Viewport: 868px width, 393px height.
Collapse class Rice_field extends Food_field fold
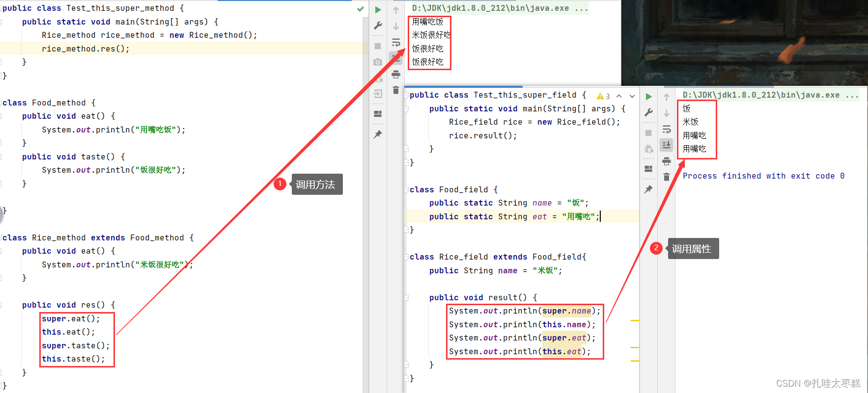[407, 257]
